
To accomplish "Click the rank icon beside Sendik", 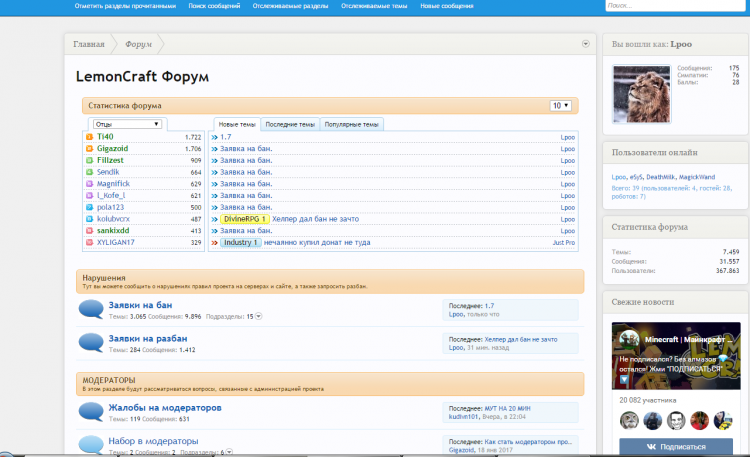I will click(89, 172).
